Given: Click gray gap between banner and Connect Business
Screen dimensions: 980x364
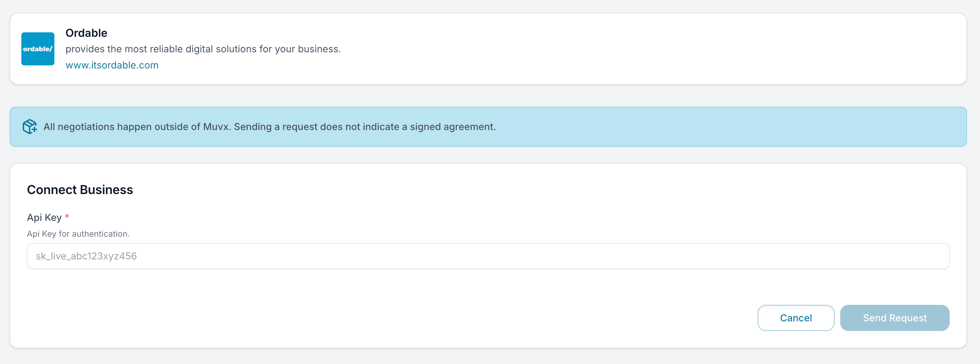Looking at the screenshot, I should point(488,155).
